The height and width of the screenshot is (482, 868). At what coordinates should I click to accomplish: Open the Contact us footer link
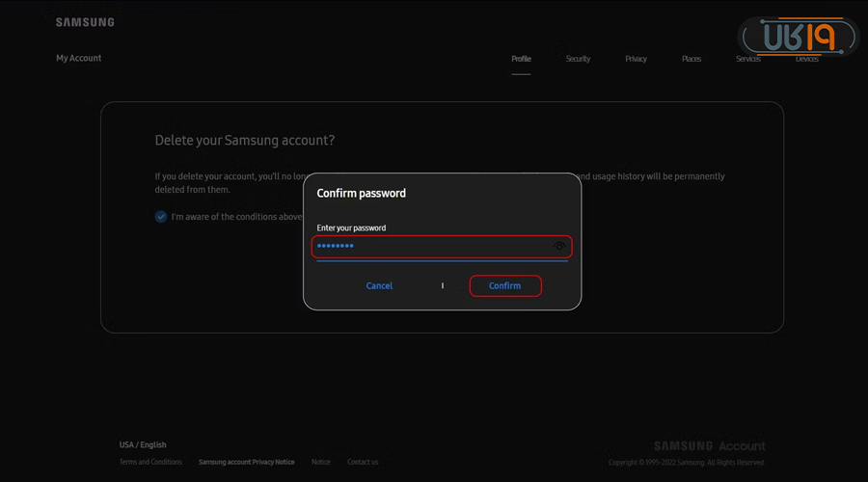(363, 462)
